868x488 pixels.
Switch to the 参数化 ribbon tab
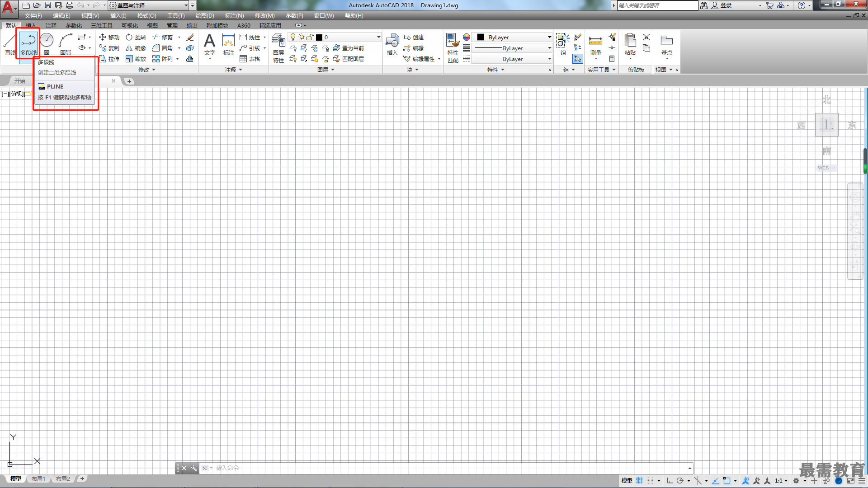tap(74, 25)
